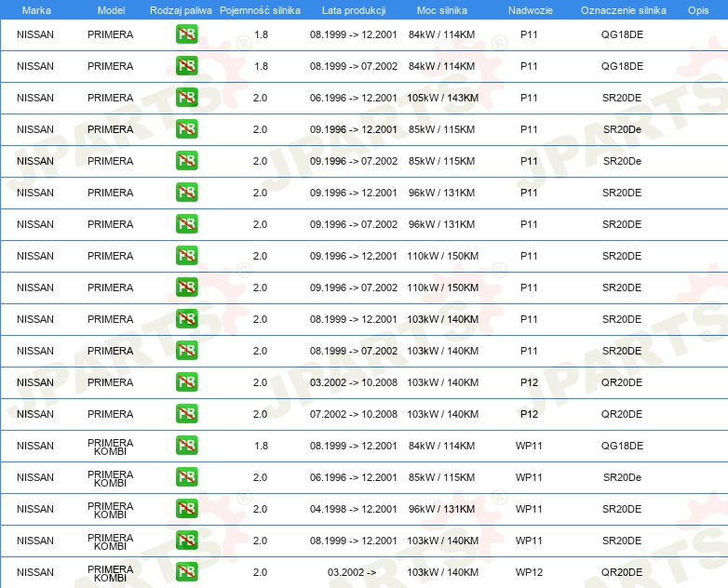Screen dimensions: 728x588
Task: Click PRIMERA in the 07.2002 -> 10.2008 row
Action: tap(110, 414)
